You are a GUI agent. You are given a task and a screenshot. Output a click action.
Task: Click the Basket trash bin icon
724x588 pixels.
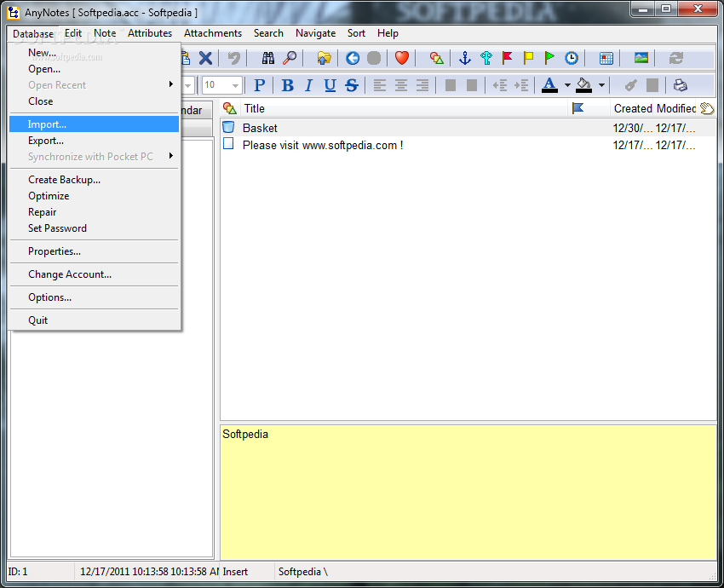228,127
